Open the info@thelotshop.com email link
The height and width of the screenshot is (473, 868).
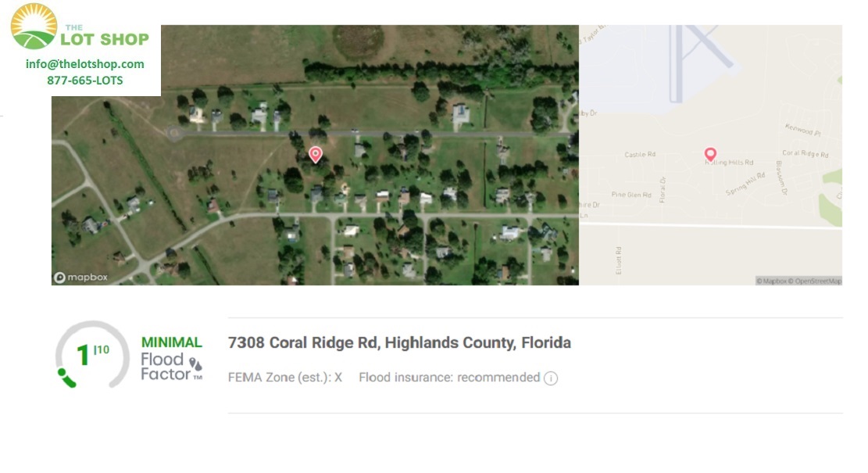[84, 63]
